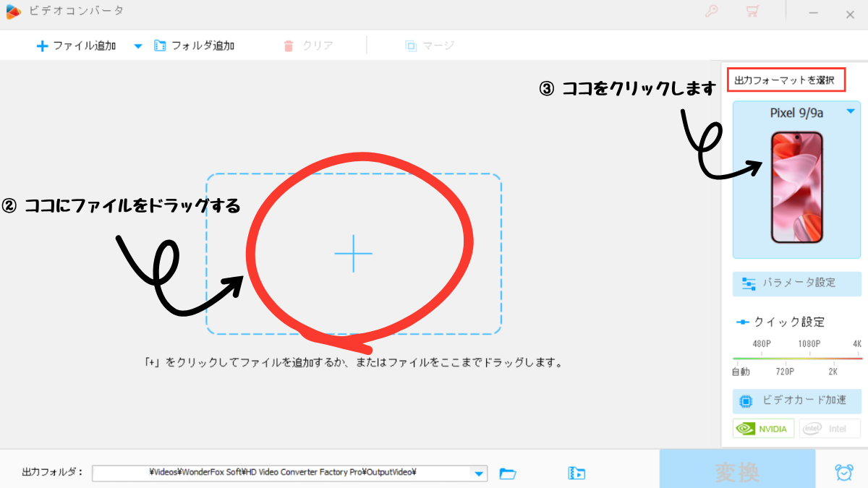Click the blue plus icon in drop area

point(354,254)
